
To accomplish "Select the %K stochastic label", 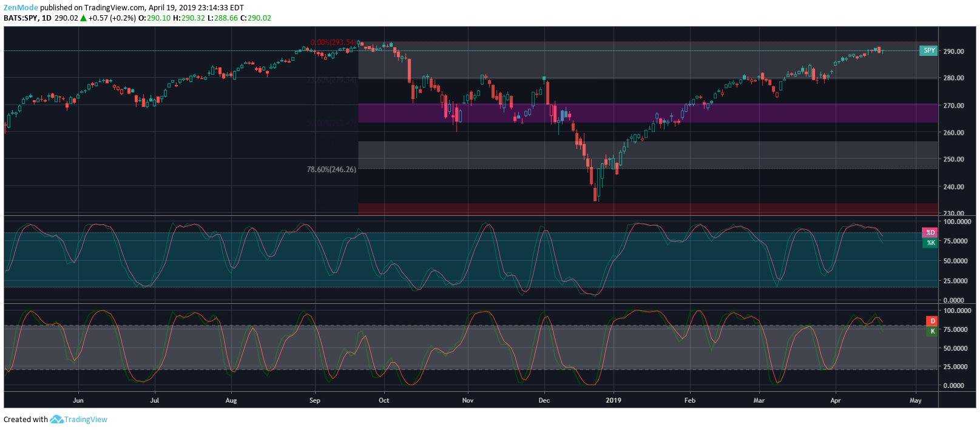I will [x=930, y=243].
